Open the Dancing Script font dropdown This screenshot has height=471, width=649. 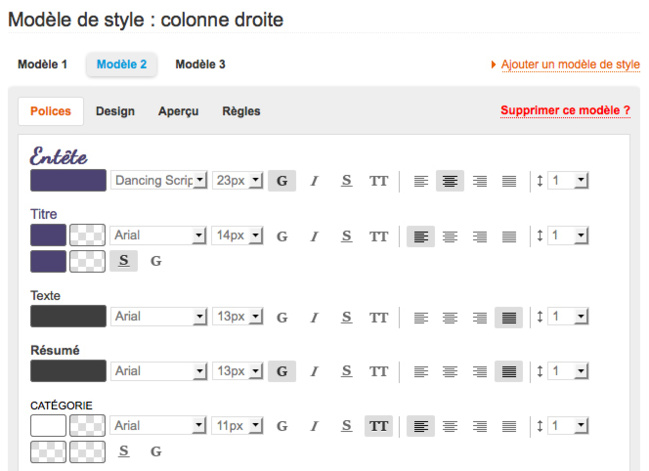[158, 181]
